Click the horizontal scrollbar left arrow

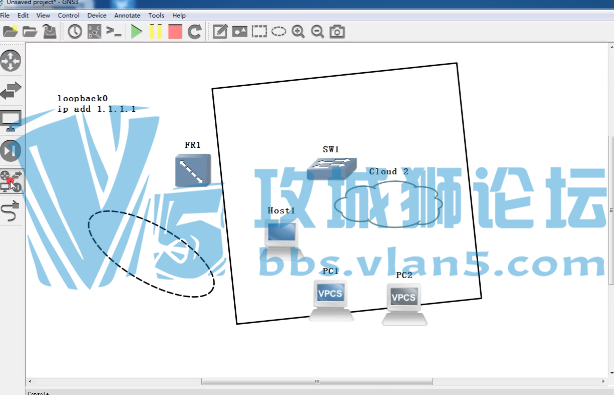[x=30, y=381]
